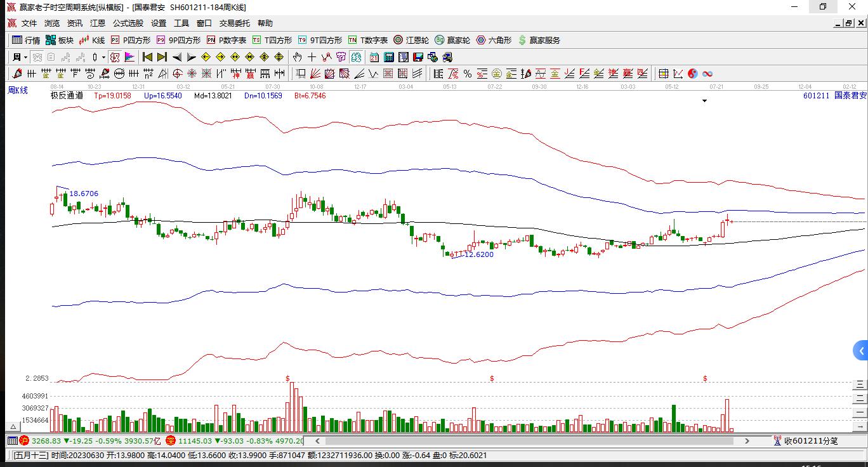The image size is (868, 467).
Task: Click the 周K线 label
Action: pos(18,91)
